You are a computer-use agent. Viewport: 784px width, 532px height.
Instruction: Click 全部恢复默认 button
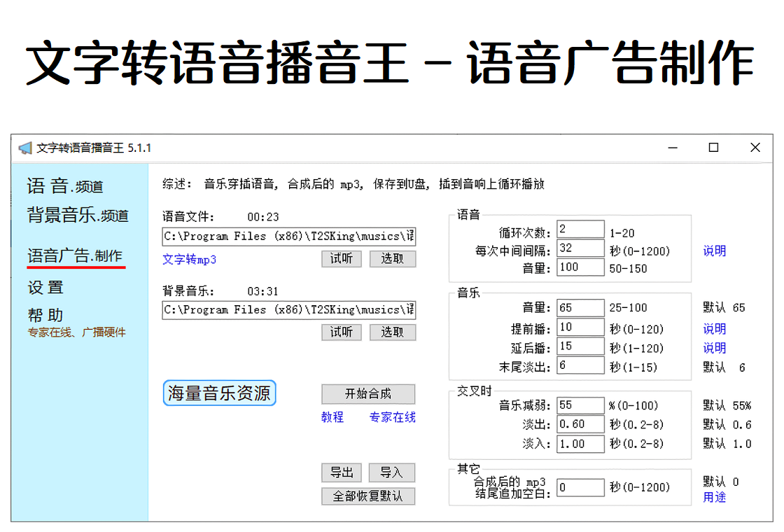point(368,496)
